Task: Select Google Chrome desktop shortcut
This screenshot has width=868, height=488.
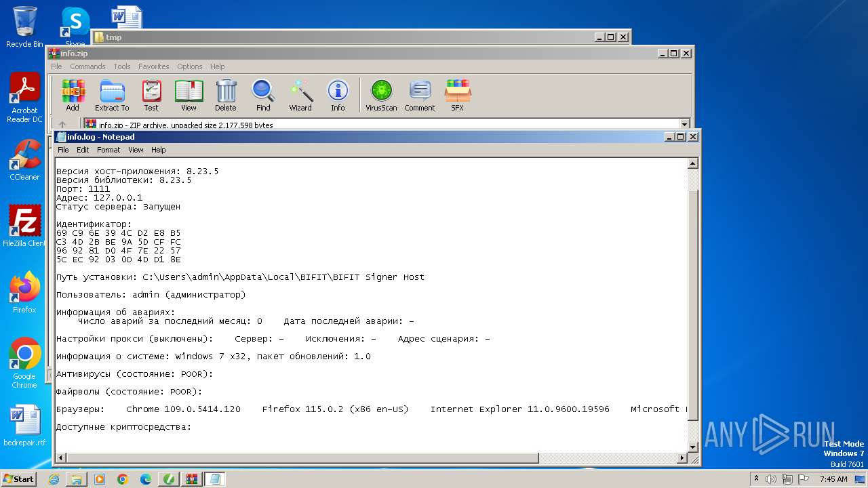Action: (x=24, y=363)
